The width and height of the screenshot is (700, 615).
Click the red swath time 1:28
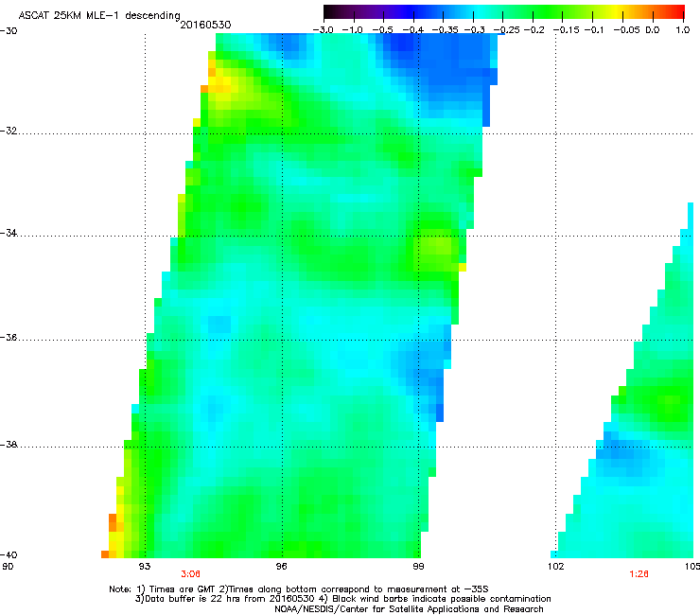(639, 574)
